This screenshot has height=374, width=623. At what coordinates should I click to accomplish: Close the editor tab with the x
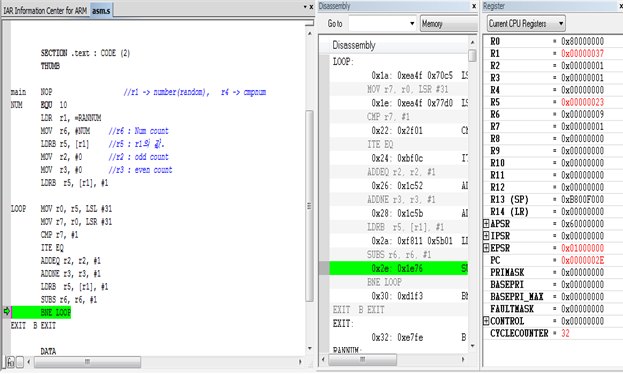(x=311, y=7)
